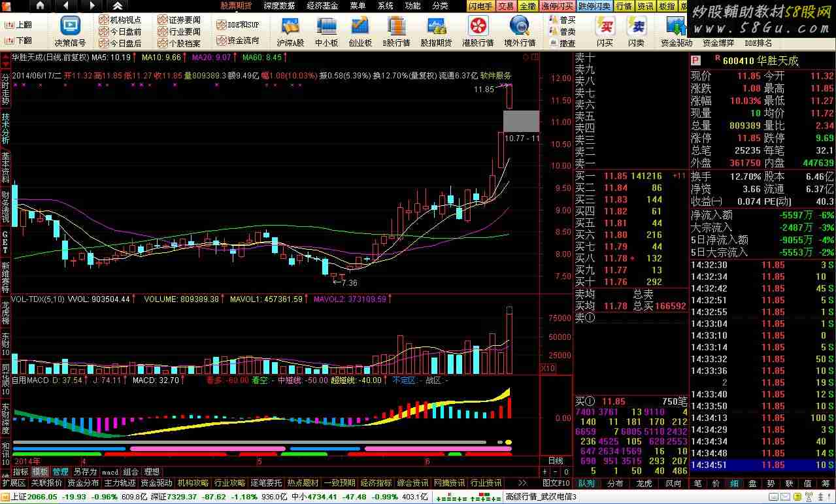Select 笔 tab in tick panel
This screenshot has height=504, width=836.
point(697,483)
